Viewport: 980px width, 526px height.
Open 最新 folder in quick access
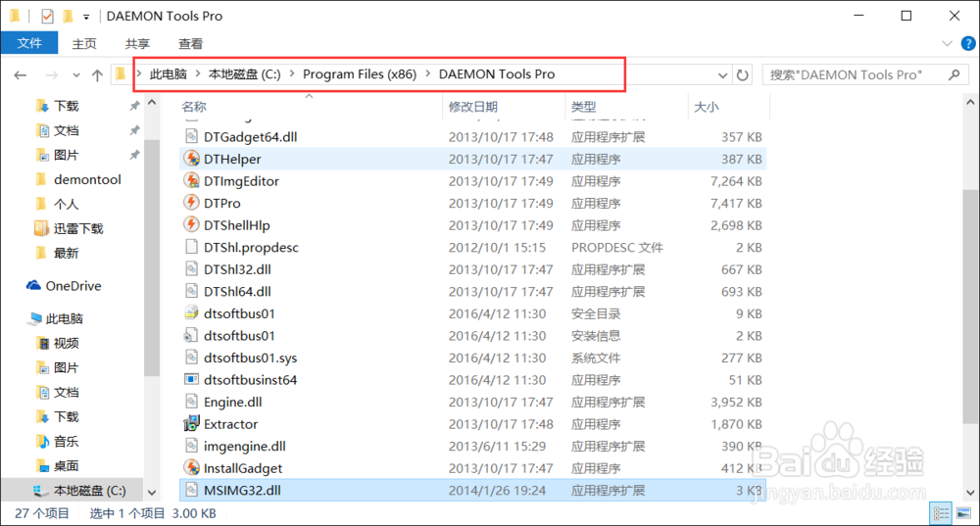pos(66,253)
